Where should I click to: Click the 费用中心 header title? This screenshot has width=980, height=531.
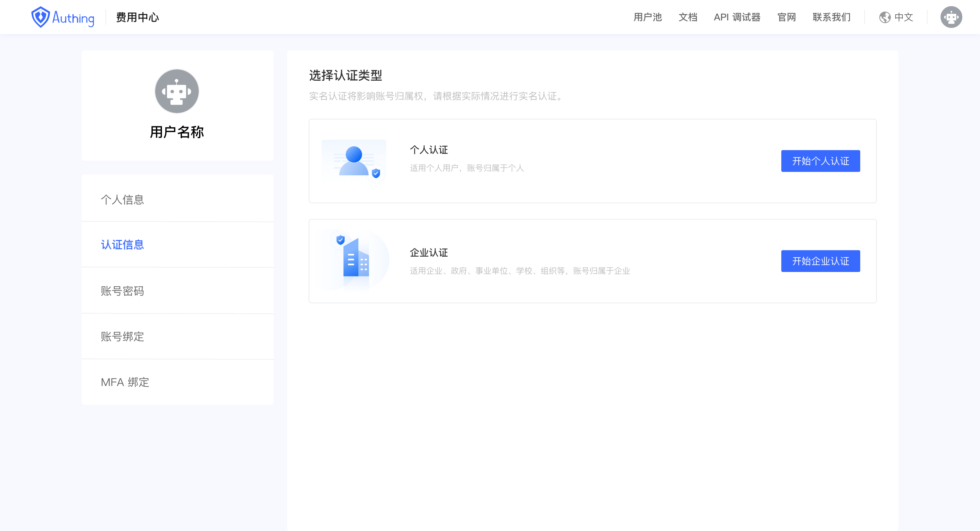click(x=137, y=17)
